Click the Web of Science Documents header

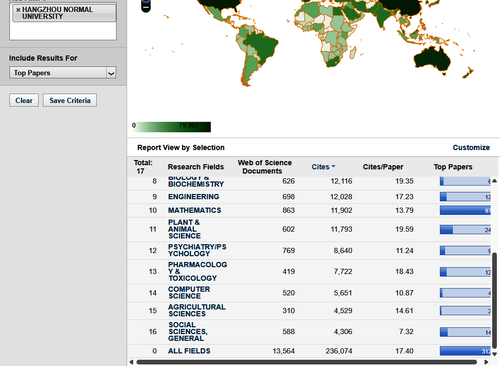(x=264, y=167)
